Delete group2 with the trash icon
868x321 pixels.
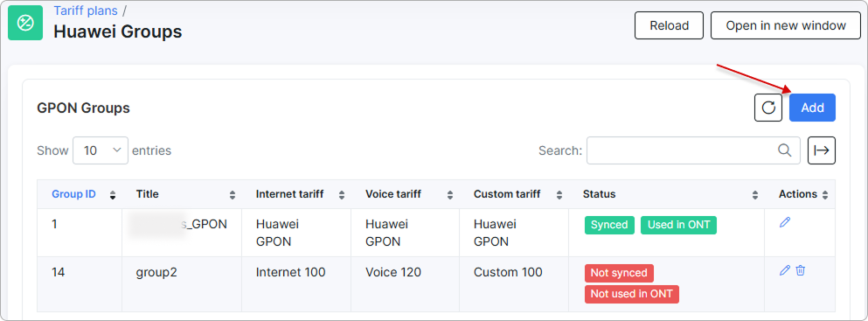point(801,270)
